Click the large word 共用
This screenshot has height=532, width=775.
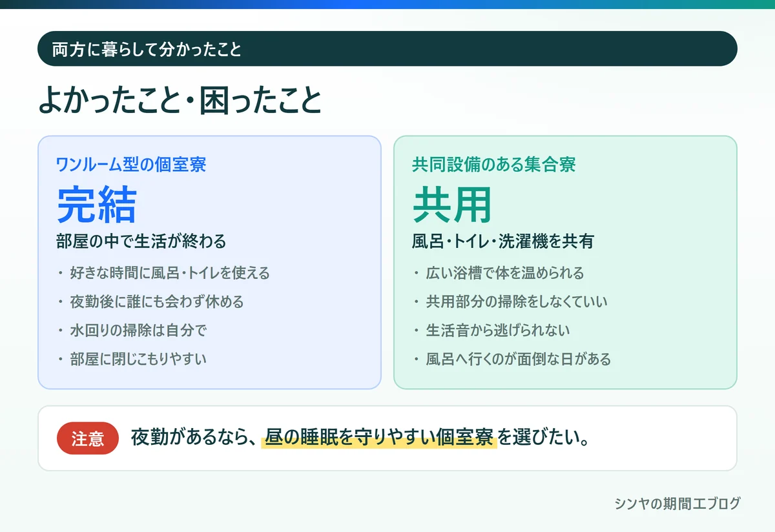[x=452, y=205]
